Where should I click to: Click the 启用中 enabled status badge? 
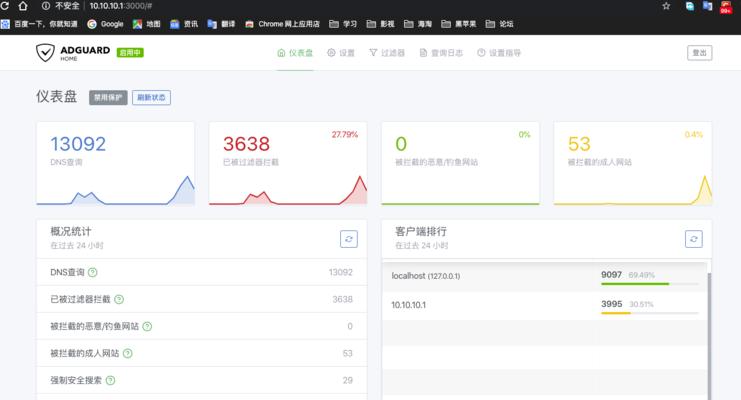click(x=130, y=52)
